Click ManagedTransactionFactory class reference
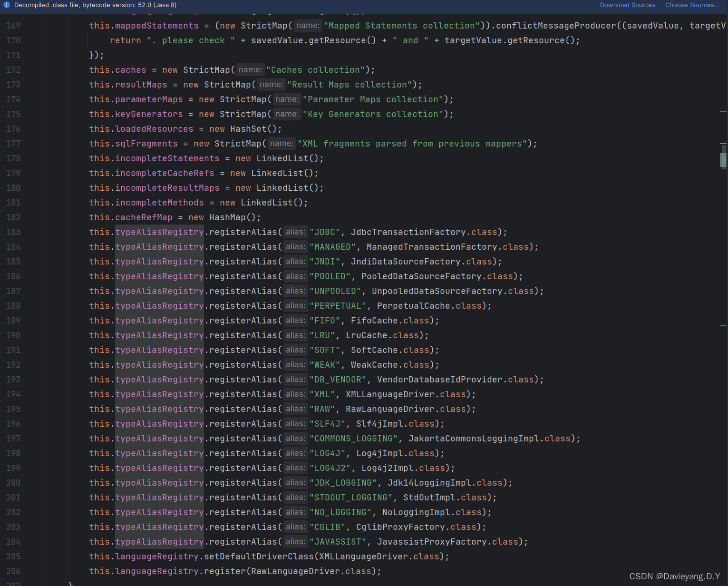The image size is (728, 586). (432, 247)
